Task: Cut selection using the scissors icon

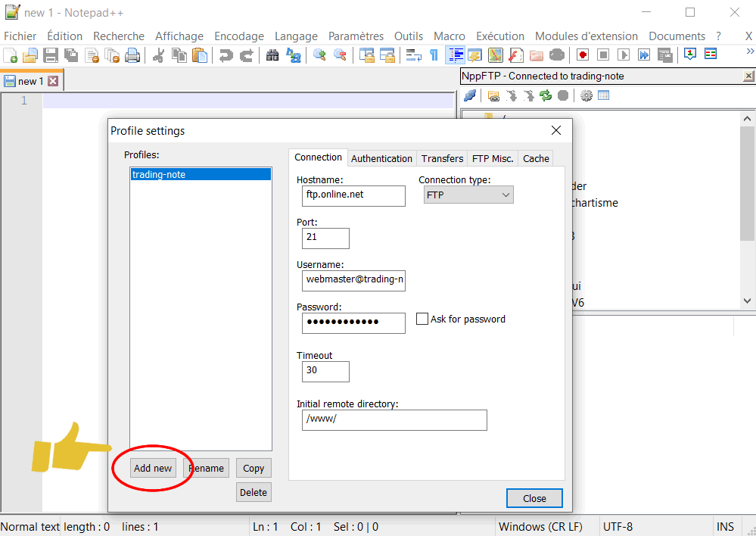Action: point(158,55)
